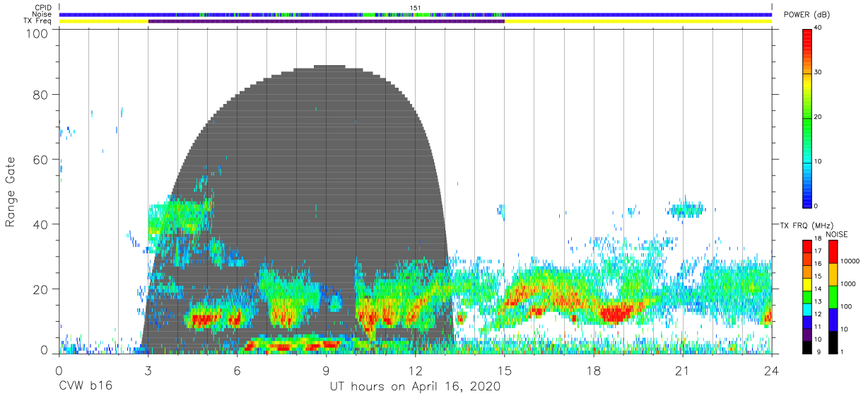Image resolution: width=868 pixels, height=401 pixels.
Task: Click the 13 tick of TX FRQ legend
Action: (x=818, y=302)
